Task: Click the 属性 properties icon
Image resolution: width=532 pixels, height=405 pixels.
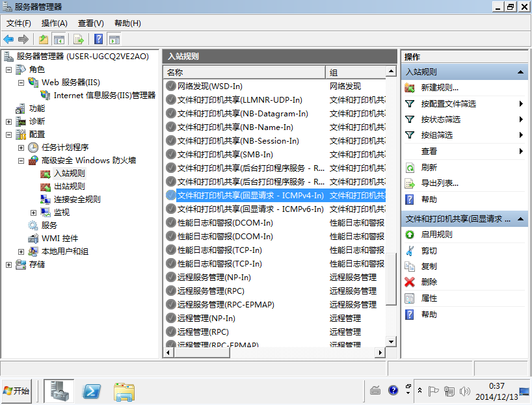Action: coord(410,298)
